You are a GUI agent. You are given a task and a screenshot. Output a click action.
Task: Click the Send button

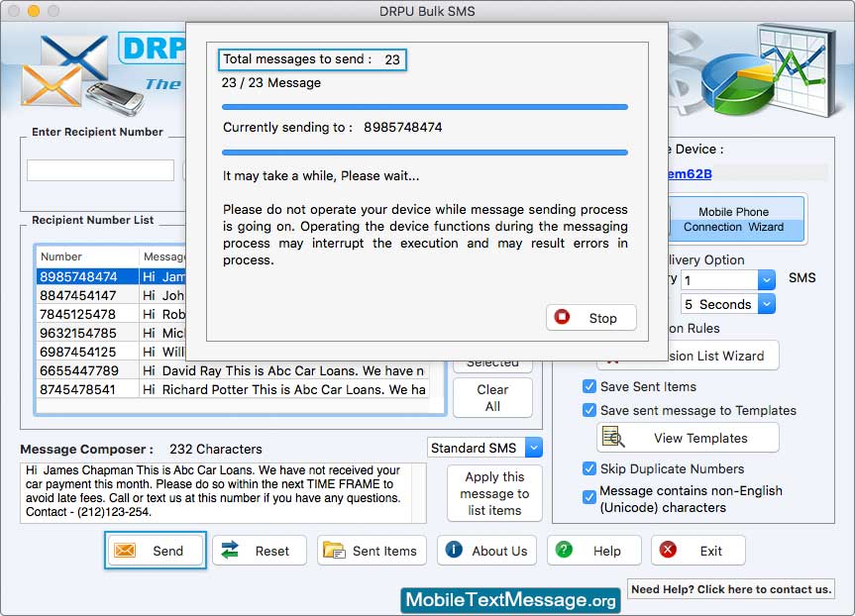(156, 551)
